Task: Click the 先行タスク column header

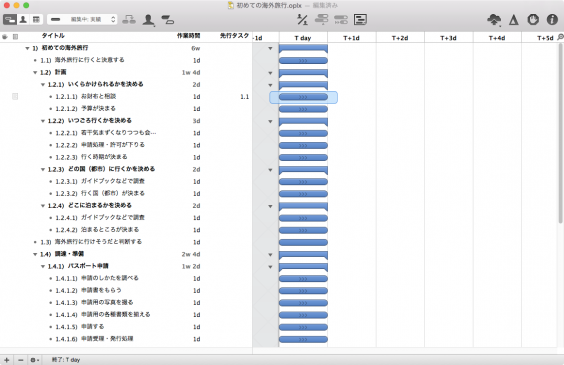Action: pos(235,36)
